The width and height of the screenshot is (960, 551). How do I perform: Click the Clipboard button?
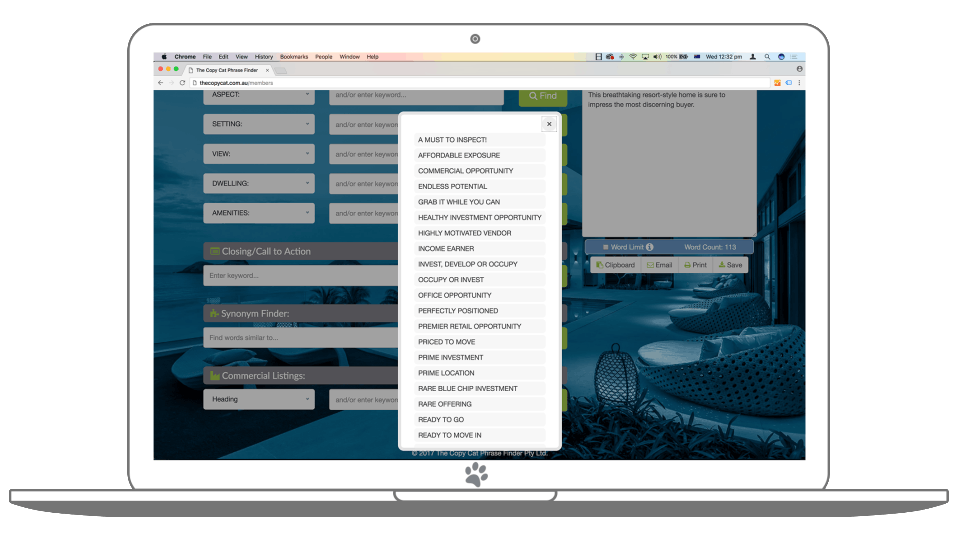click(615, 265)
